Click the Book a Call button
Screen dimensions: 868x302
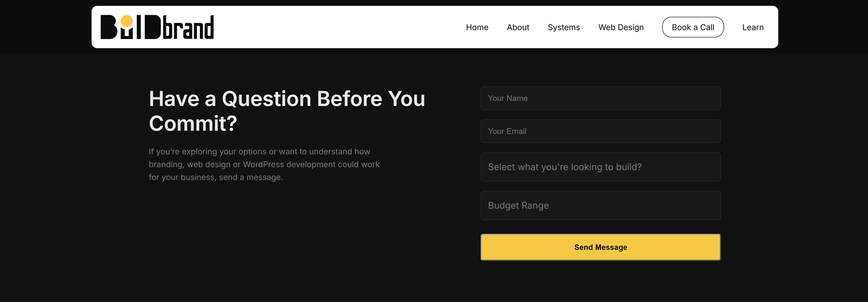(693, 27)
